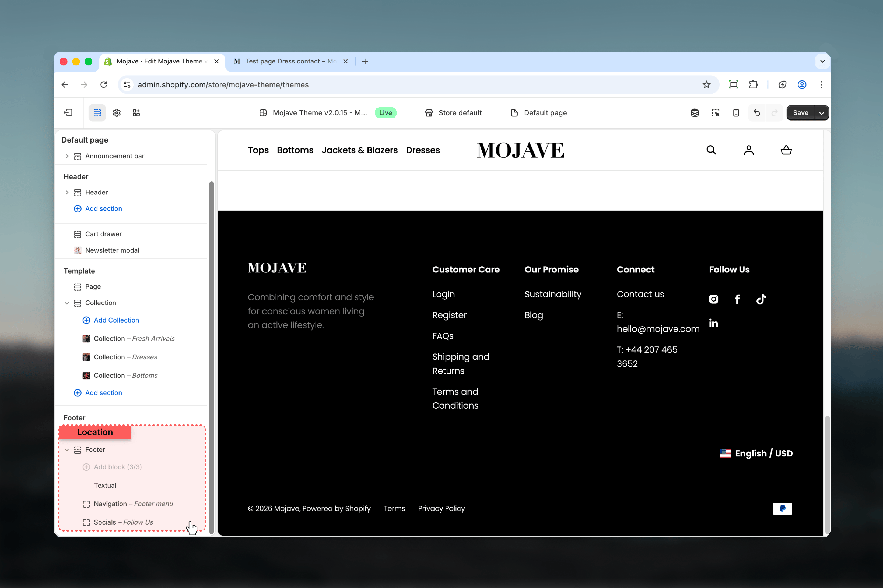Click the Chrome screen capture icon
Viewport: 883px width, 588px height.
point(733,84)
